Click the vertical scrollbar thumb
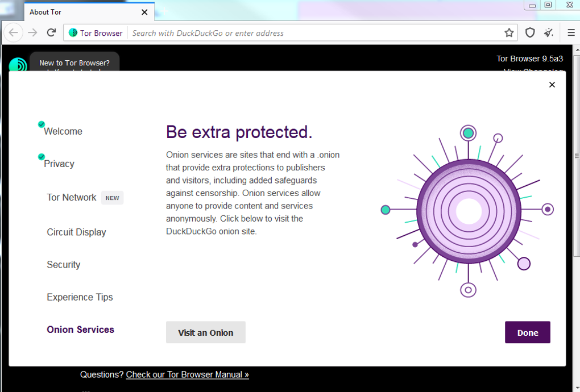Screen dimensions: 580x392 tap(577, 156)
